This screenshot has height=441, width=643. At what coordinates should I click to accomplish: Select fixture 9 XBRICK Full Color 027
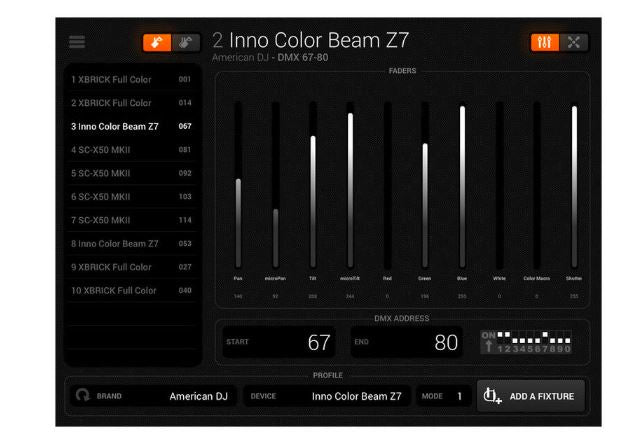(x=131, y=267)
